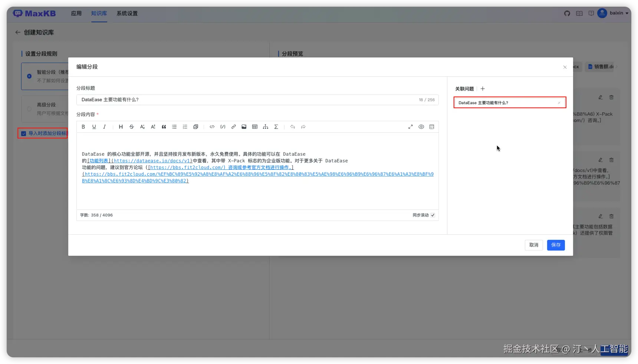The height and width of the screenshot is (364, 638).
Task: Insert a task list
Action: (196, 127)
